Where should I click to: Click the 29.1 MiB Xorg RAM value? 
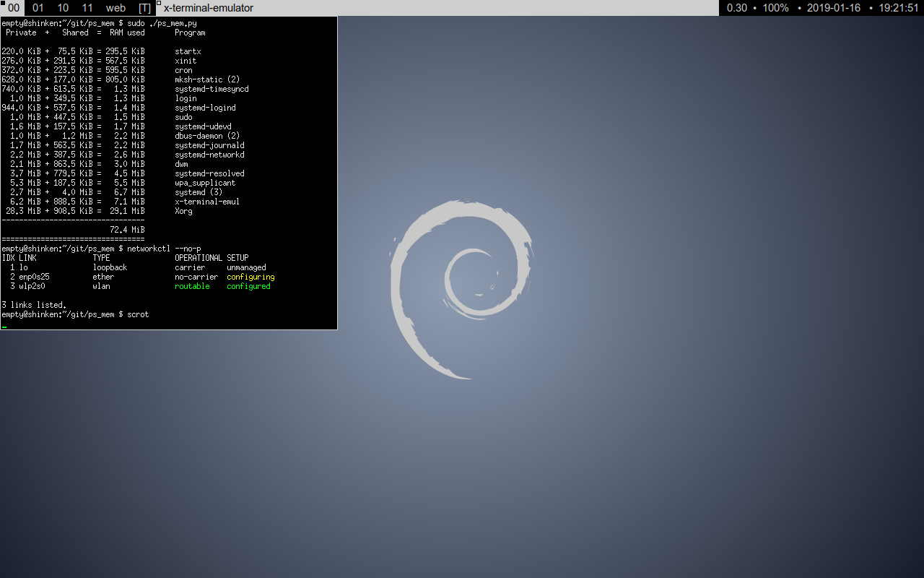pyautogui.click(x=127, y=211)
